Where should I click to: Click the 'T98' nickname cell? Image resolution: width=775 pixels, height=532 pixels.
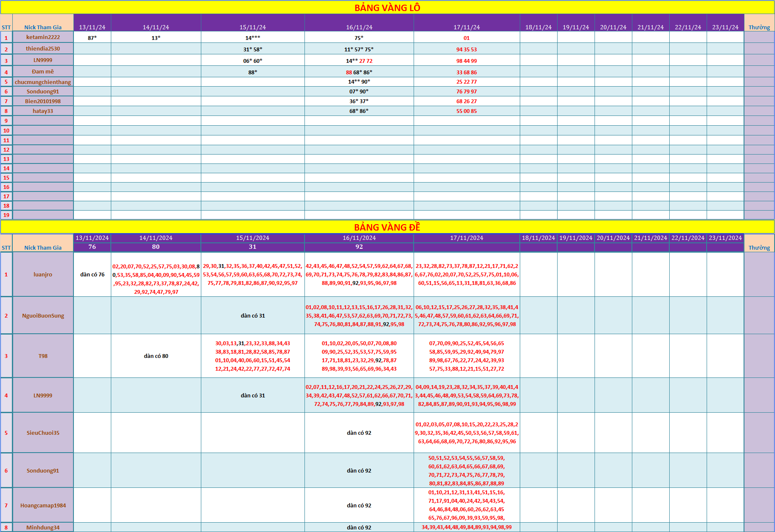(43, 356)
